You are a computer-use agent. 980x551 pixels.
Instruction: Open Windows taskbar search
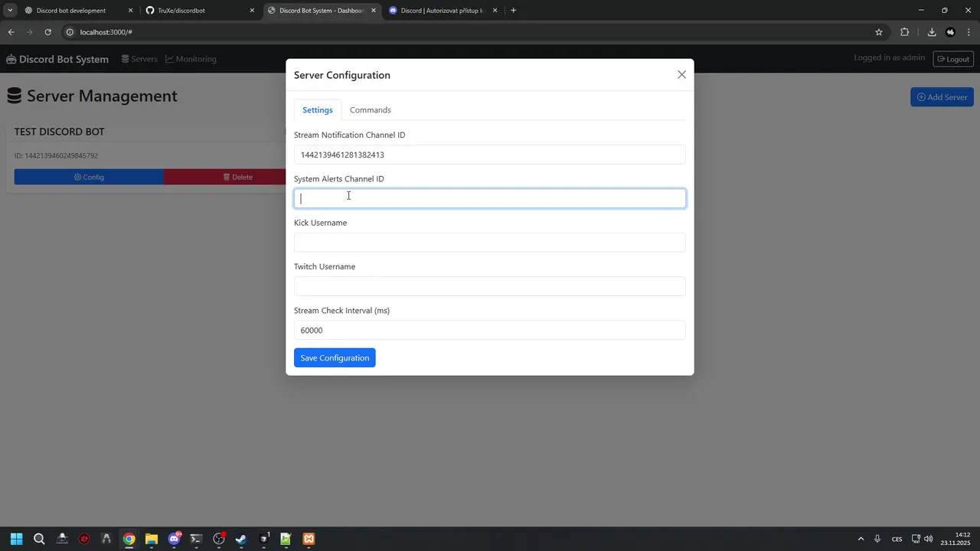click(39, 539)
